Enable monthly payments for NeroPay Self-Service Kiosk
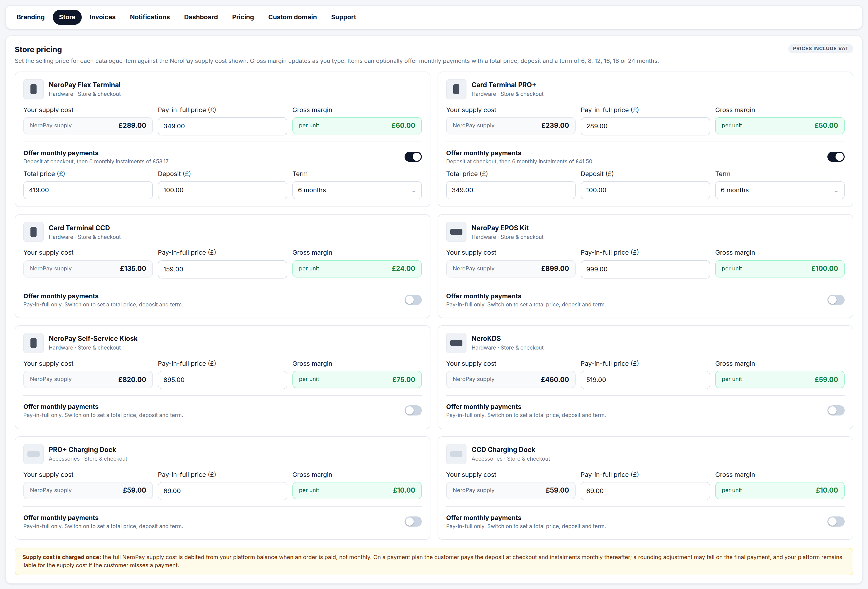This screenshot has height=589, width=868. (413, 411)
